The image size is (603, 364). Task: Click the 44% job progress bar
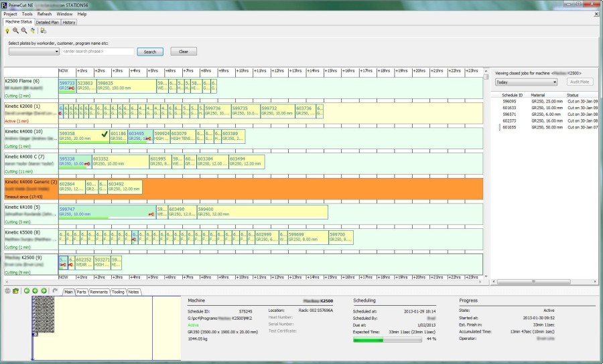[x=387, y=339]
